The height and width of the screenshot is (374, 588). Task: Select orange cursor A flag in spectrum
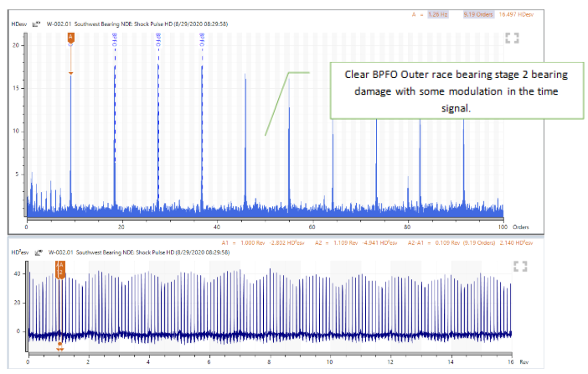click(x=70, y=38)
